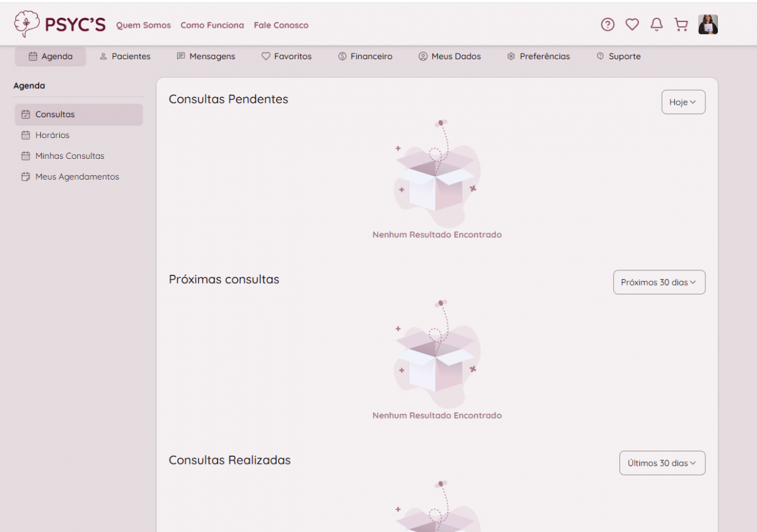757x532 pixels.
Task: Open the Últimos 30 dias dropdown
Action: (662, 463)
